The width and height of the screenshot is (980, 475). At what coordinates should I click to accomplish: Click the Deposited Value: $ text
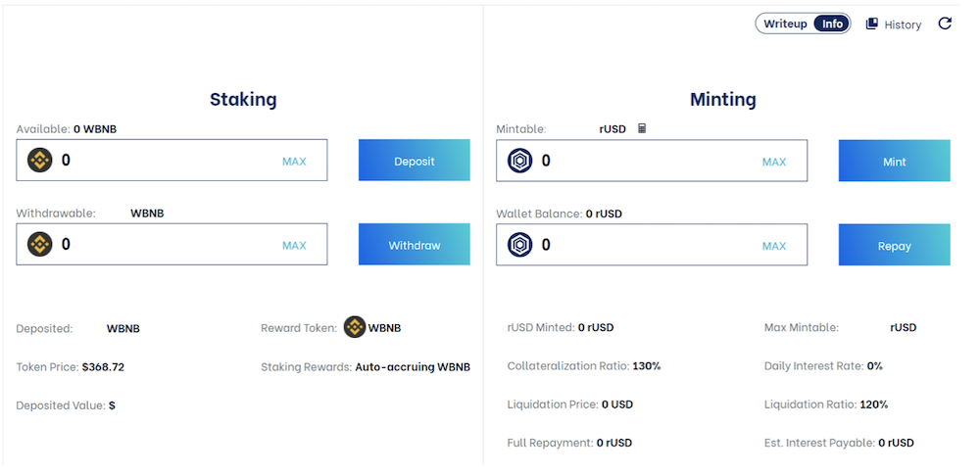[x=66, y=405]
